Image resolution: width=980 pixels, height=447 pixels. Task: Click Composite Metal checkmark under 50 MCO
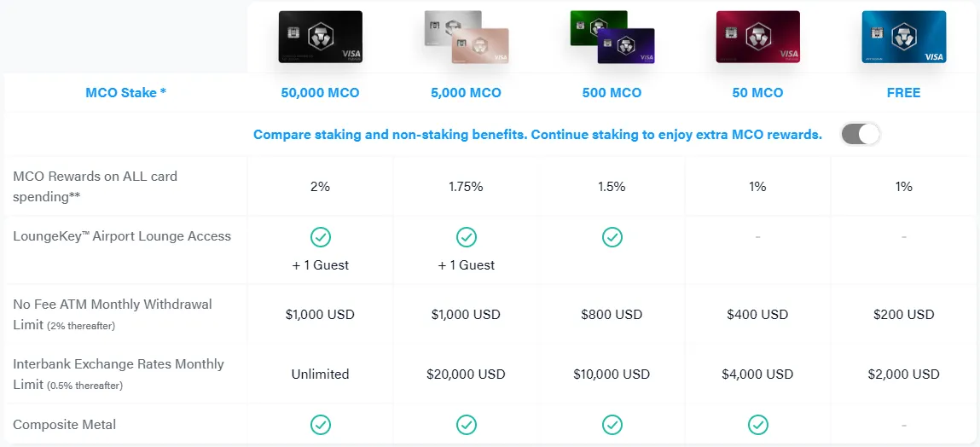[x=757, y=424]
